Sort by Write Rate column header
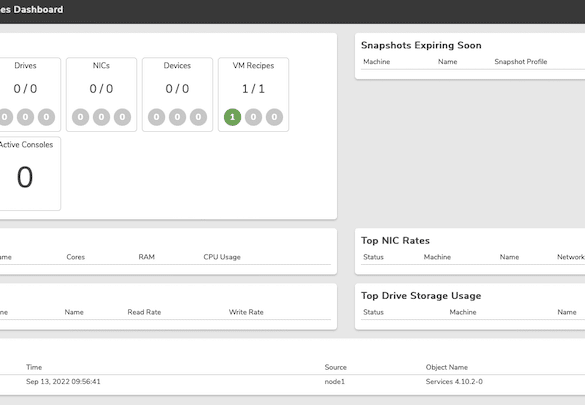This screenshot has height=405, width=585. point(246,312)
